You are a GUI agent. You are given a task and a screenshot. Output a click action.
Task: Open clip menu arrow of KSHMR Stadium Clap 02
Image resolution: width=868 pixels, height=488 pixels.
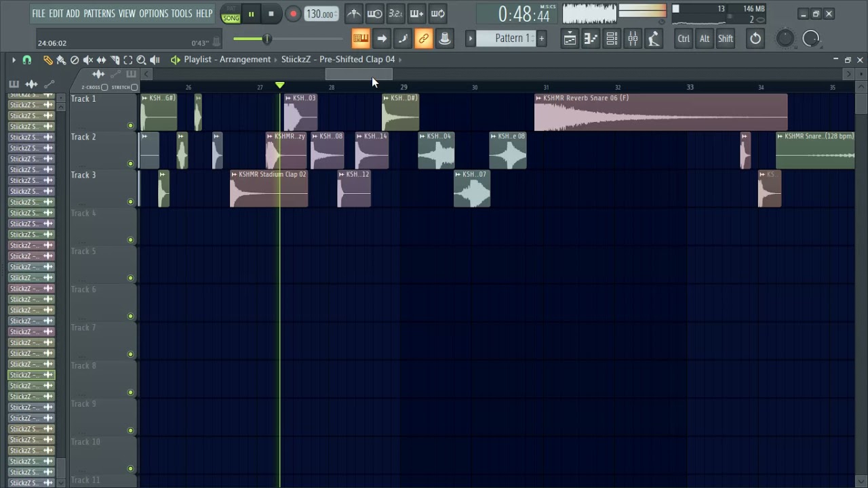(235, 174)
